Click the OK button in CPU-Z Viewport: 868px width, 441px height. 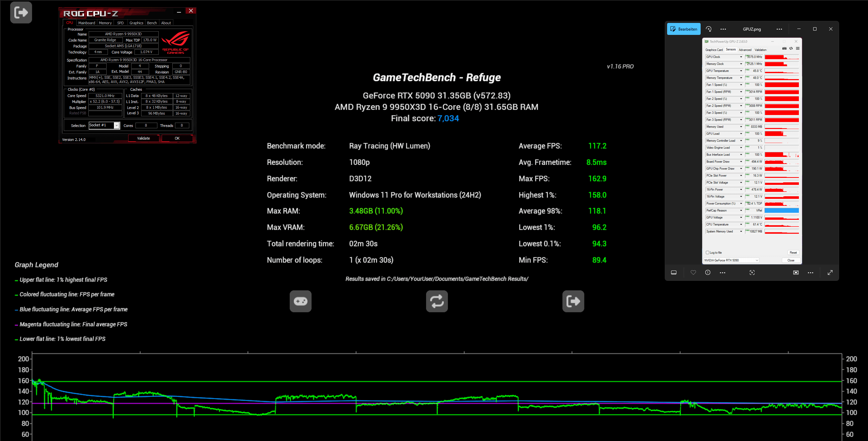click(x=177, y=138)
